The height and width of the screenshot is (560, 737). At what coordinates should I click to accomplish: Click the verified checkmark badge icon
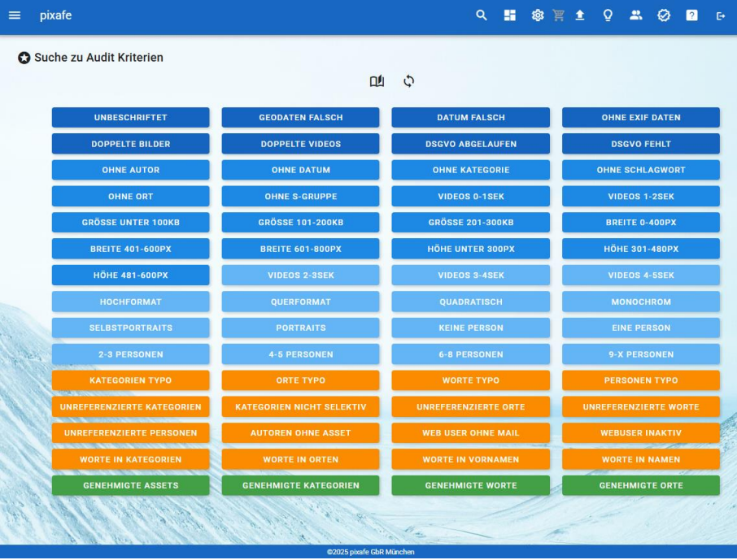pos(664,15)
